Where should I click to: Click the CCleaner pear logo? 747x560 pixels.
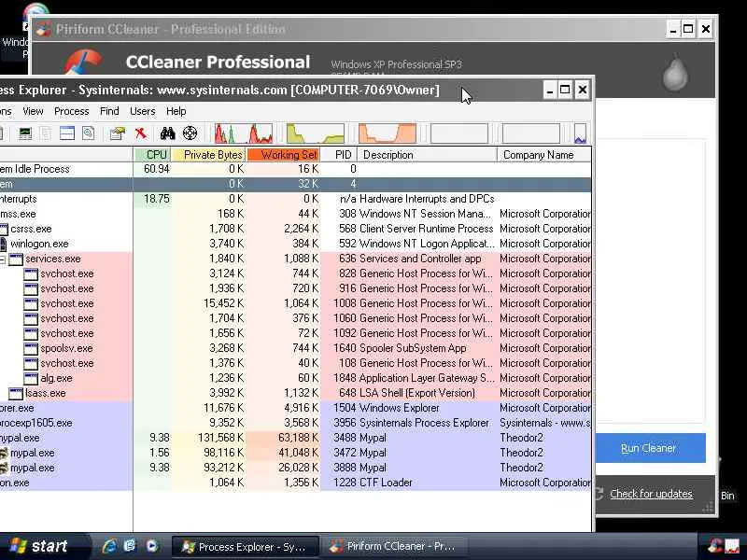tap(675, 72)
